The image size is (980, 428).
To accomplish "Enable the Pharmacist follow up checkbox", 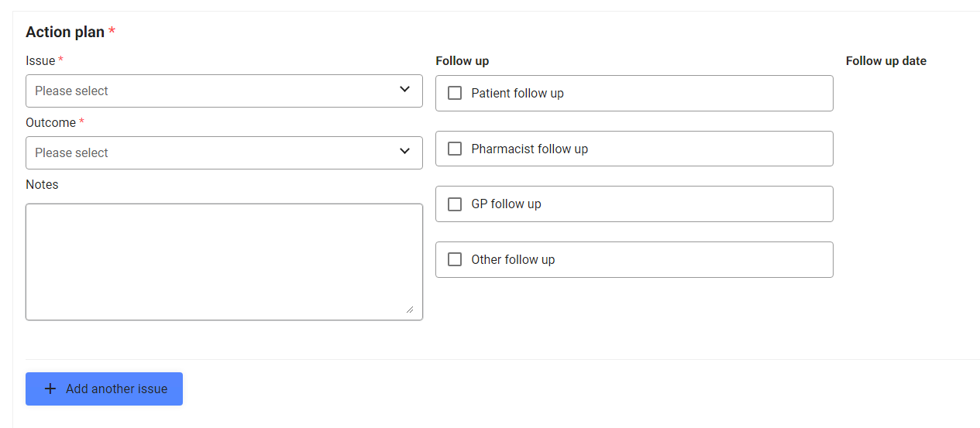I will pos(455,149).
